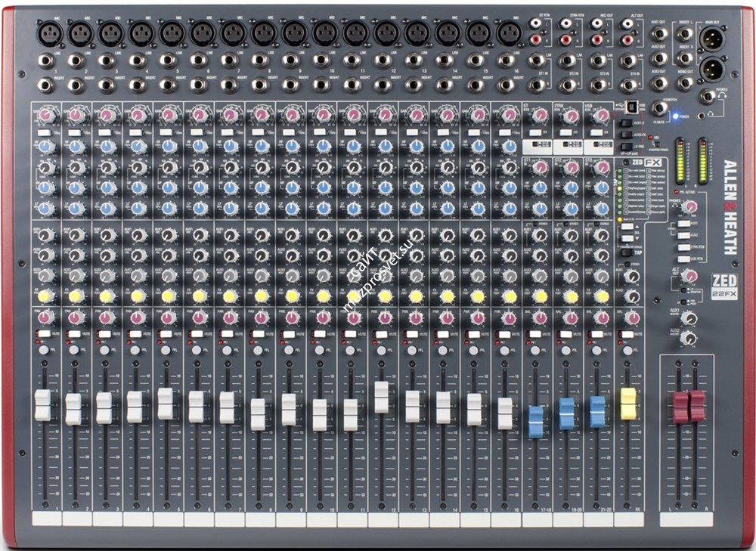The image size is (756, 551).
Task: Select the red main R fader
Action: 696,405
